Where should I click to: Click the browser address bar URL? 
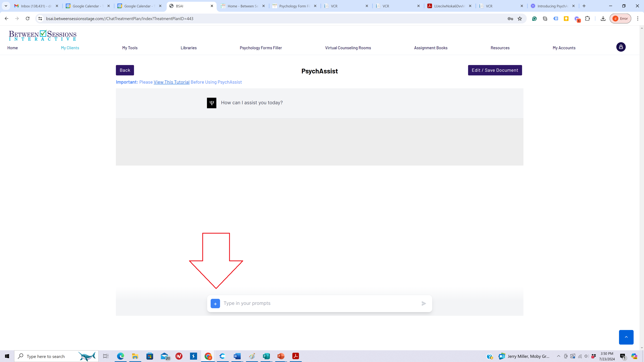[120, 19]
